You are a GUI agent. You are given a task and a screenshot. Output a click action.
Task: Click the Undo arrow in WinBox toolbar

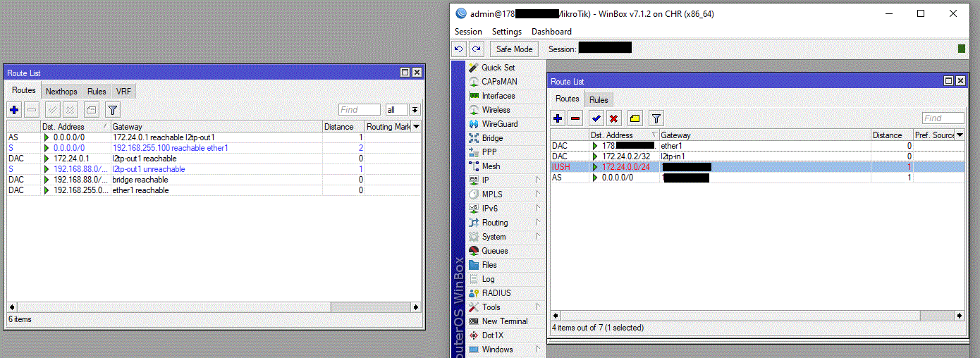click(x=459, y=49)
